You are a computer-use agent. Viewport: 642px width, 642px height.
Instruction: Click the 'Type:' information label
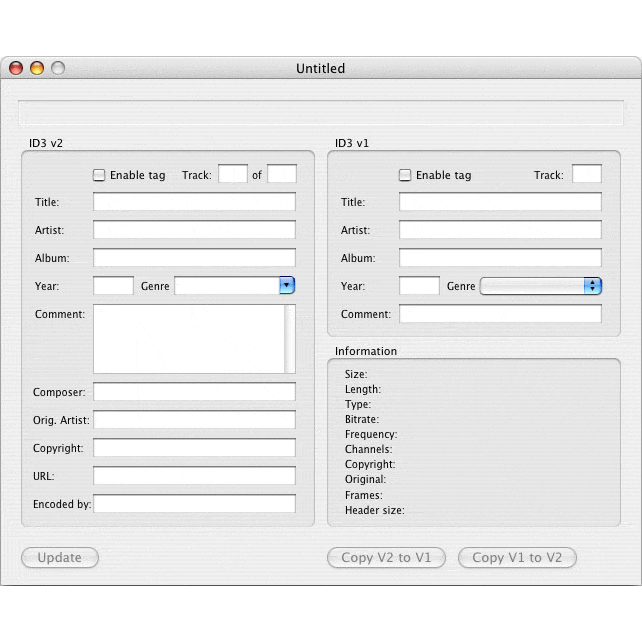coord(358,405)
